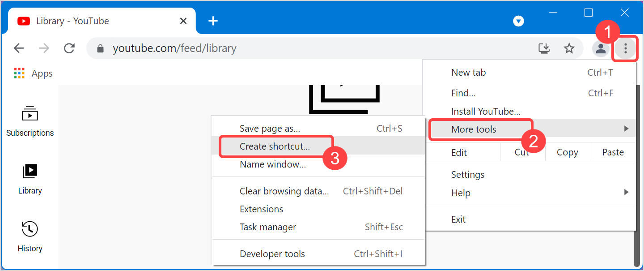Image resolution: width=644 pixels, height=271 pixels.
Task: Click the browser back arrow
Action: (x=19, y=48)
